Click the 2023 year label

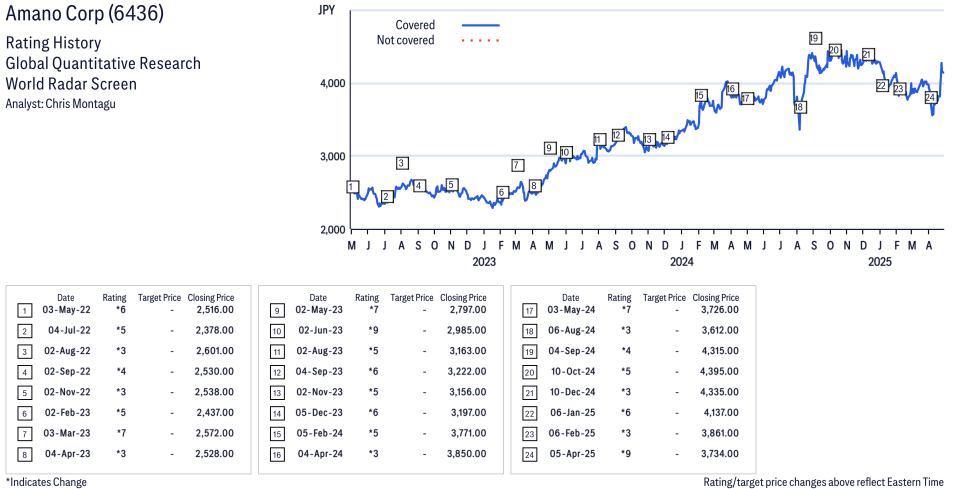tap(484, 262)
